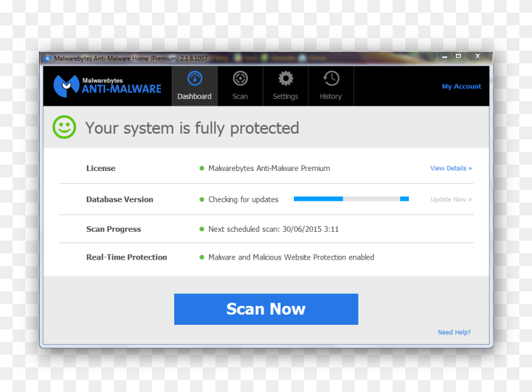Click green dot beside next scheduled scan
Viewport: 532px width, 392px height.
pos(202,229)
